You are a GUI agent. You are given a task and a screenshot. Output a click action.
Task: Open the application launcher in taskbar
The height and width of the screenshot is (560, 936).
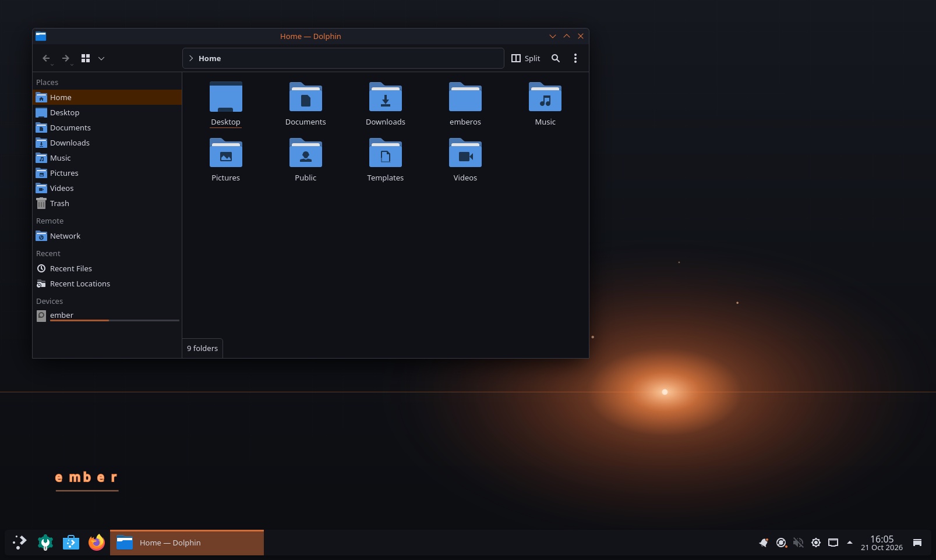20,543
